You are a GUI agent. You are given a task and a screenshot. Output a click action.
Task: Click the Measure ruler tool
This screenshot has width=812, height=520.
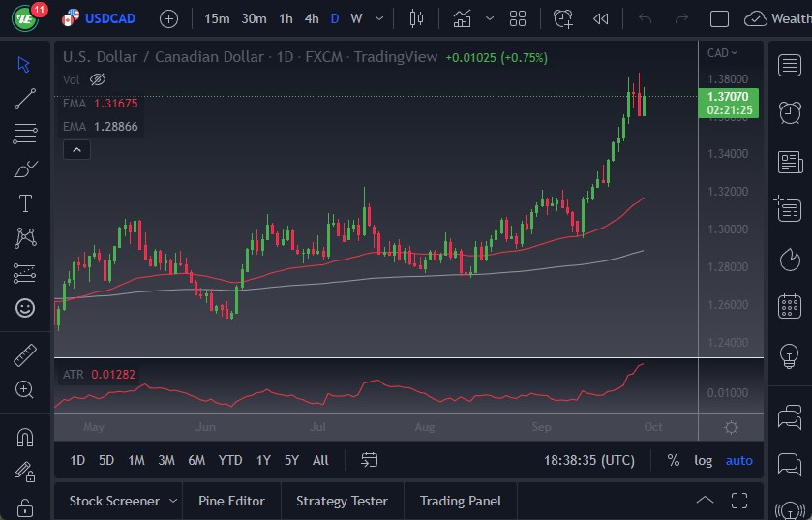click(25, 354)
